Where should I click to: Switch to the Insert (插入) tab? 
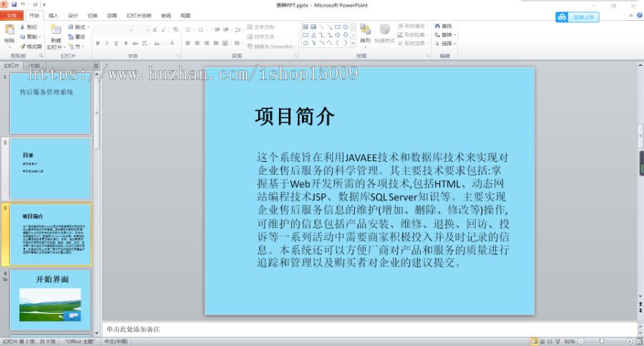pos(54,16)
